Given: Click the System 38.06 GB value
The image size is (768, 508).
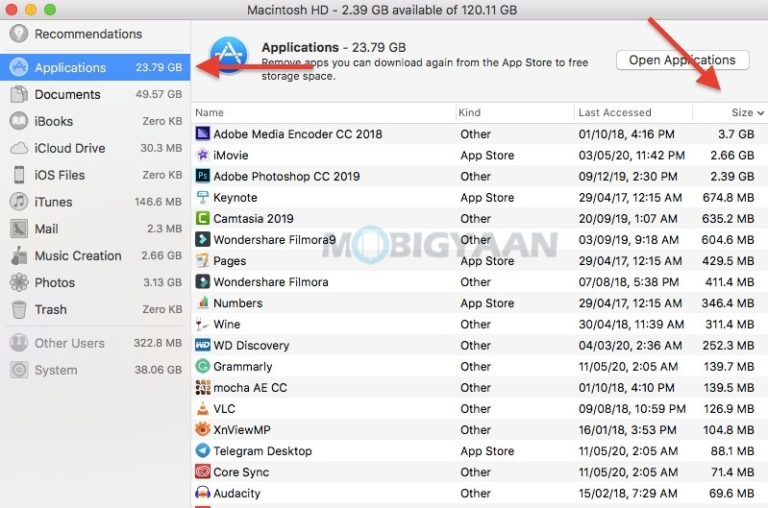Looking at the screenshot, I should pos(158,370).
